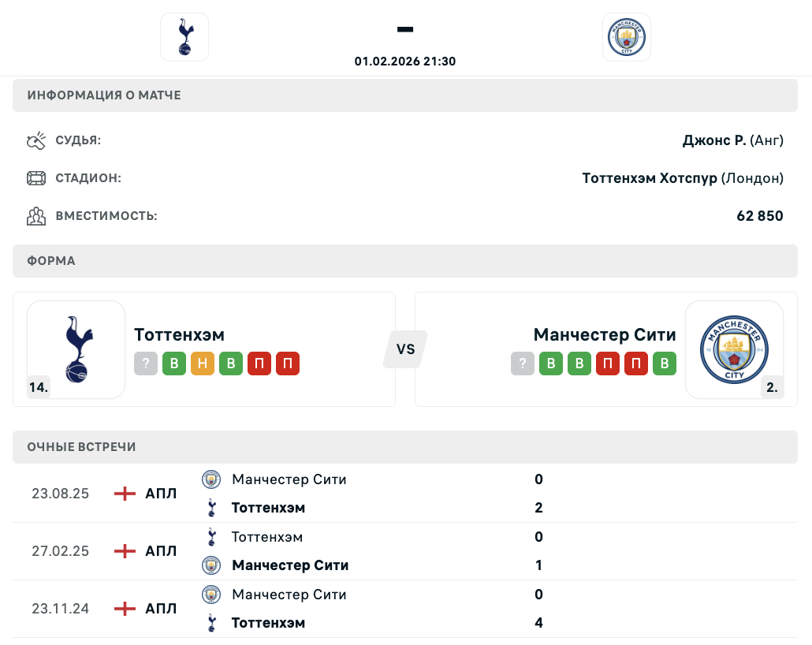Click the England flag in the 23.08.25 row
Image resolution: width=812 pixels, height=645 pixels.
pos(125,494)
